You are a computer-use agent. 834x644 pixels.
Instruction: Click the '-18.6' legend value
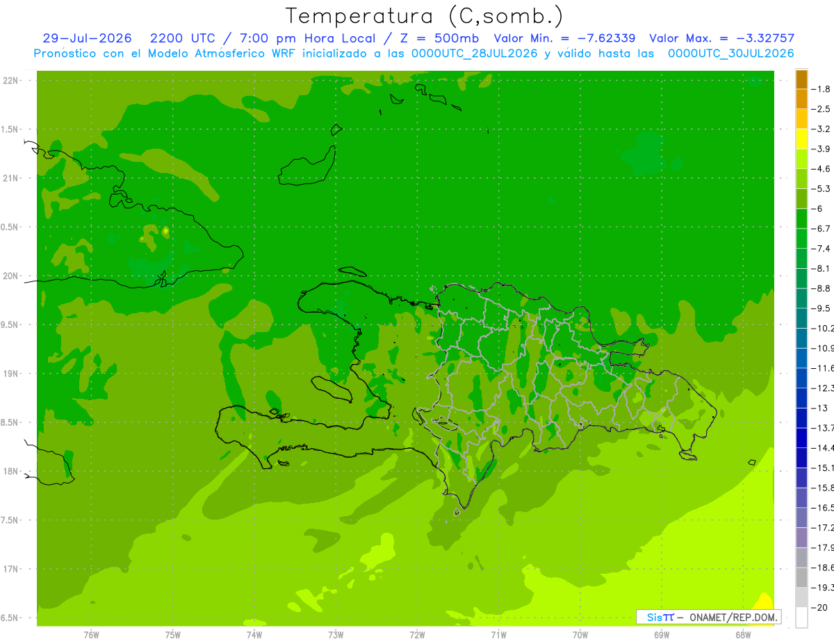tap(822, 568)
